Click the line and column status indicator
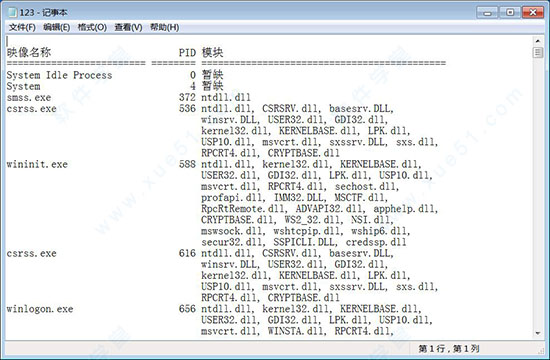Image resolution: width=550 pixels, height=360 pixels. click(449, 349)
